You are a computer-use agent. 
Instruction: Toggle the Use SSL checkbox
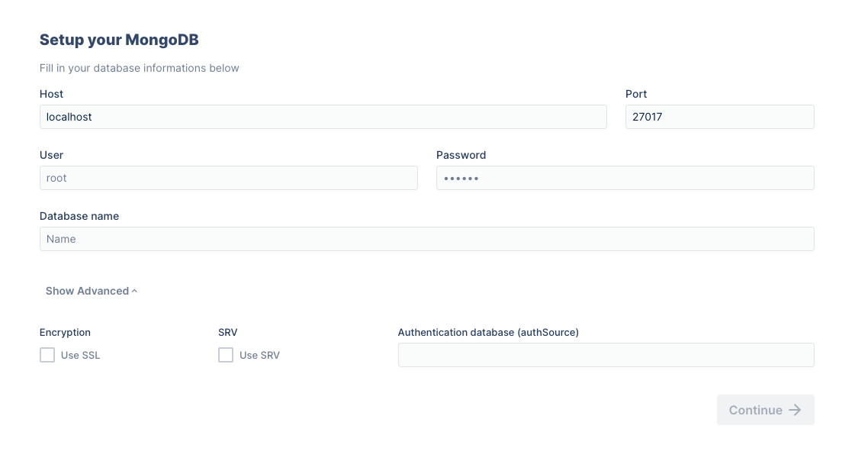click(47, 355)
